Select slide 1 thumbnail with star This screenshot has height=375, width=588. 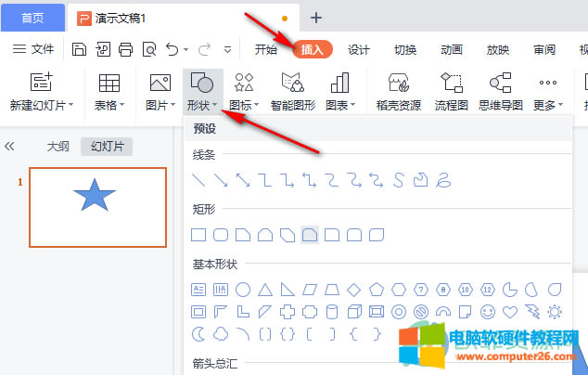pos(97,206)
